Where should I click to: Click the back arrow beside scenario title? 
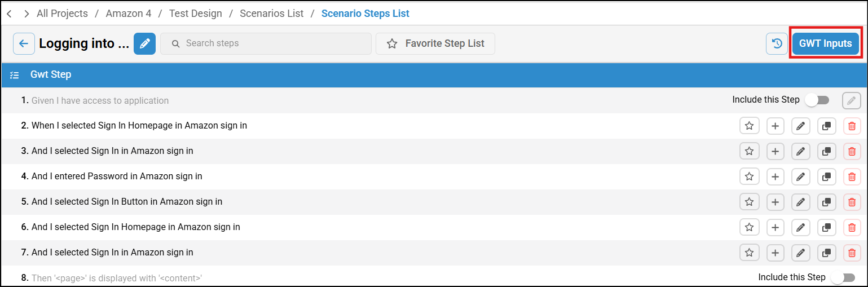(24, 43)
